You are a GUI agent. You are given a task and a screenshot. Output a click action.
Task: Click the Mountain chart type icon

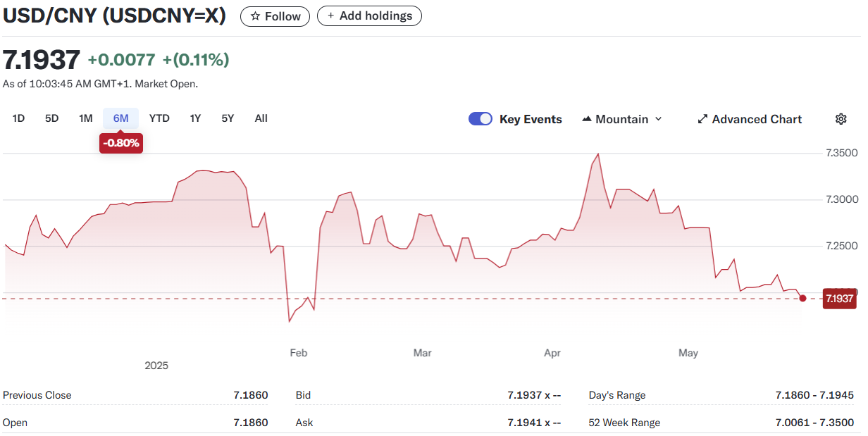[x=586, y=119]
